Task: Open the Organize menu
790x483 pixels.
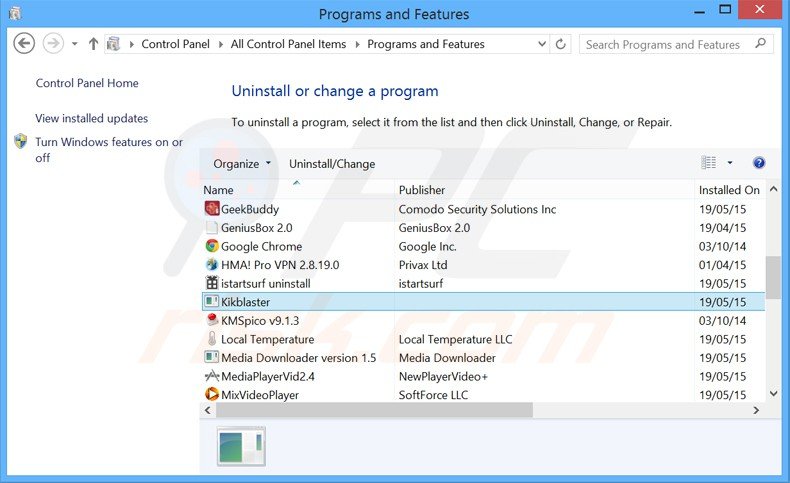Action: (242, 164)
